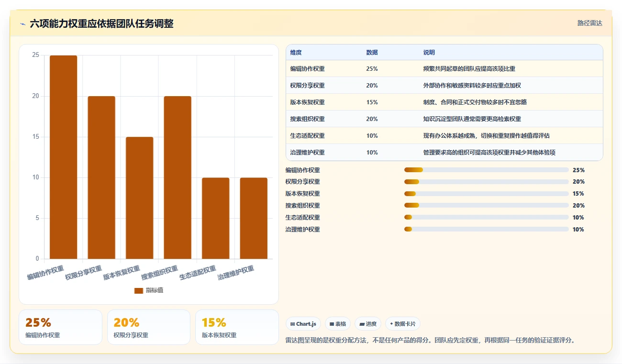Click description 制度、合同和正式交付物较多时不宜忽略

click(x=475, y=102)
